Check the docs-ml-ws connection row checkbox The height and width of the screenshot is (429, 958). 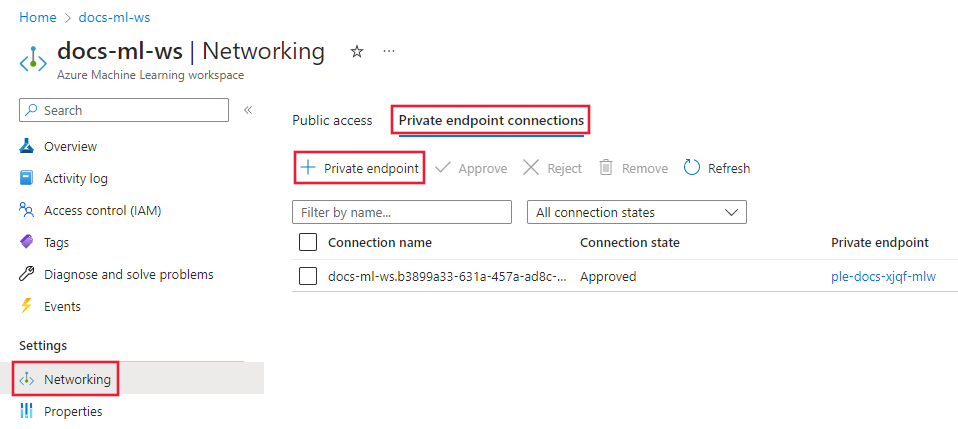308,276
